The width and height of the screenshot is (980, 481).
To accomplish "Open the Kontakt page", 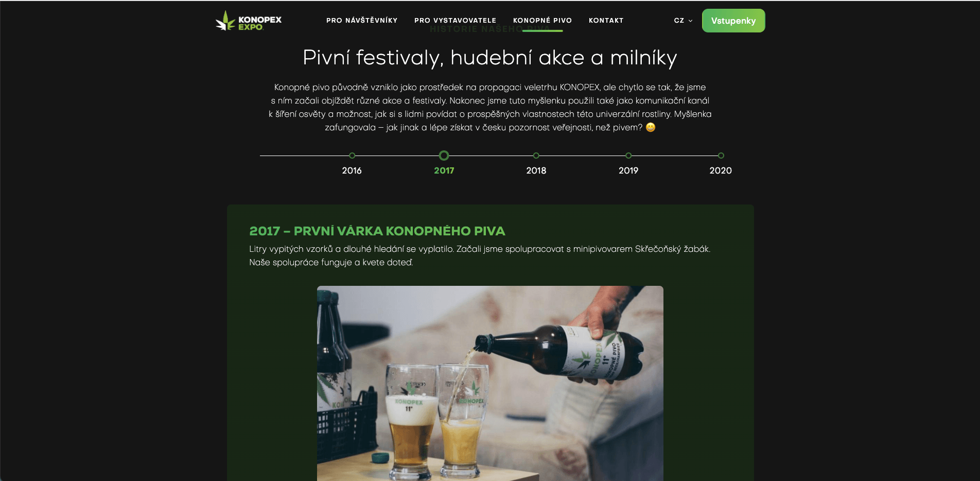I will [606, 21].
